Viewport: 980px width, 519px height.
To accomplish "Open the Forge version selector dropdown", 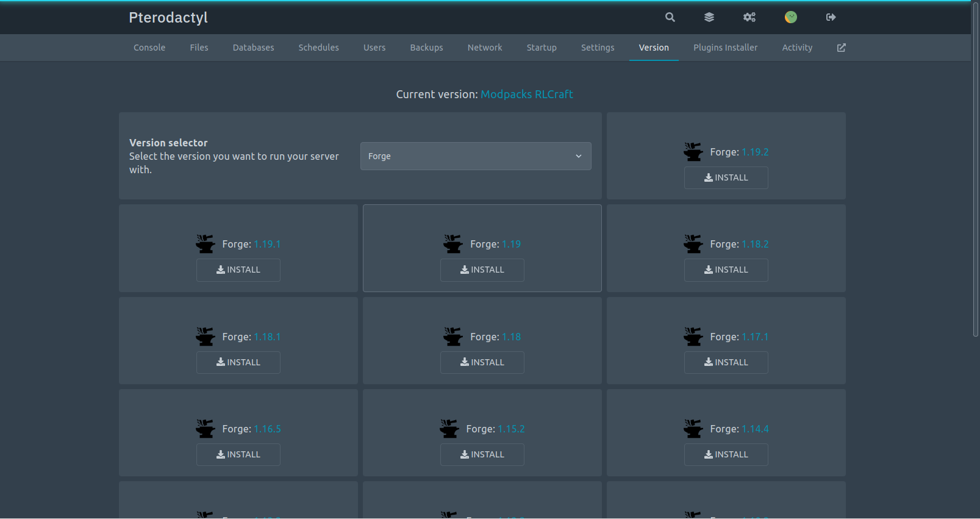I will [476, 156].
